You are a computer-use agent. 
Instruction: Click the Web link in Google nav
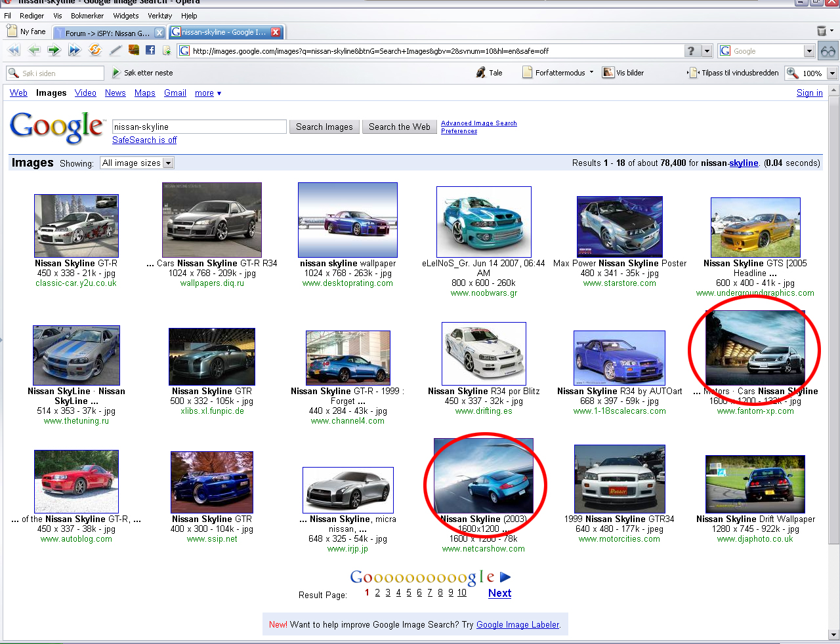pos(18,93)
